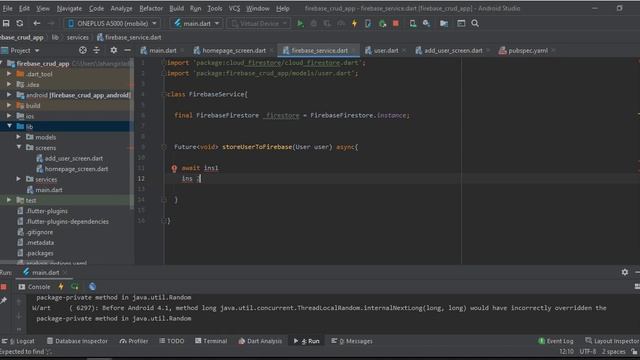Click the Attach debugger icon in toolbar
Image resolution: width=640 pixels, height=360 pixels.
pyautogui.click(x=382, y=23)
